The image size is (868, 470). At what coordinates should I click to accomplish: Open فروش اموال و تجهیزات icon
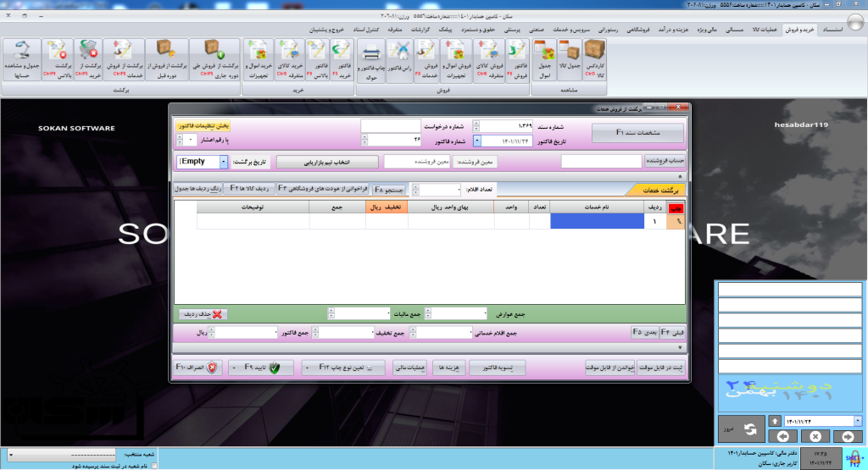click(x=456, y=60)
